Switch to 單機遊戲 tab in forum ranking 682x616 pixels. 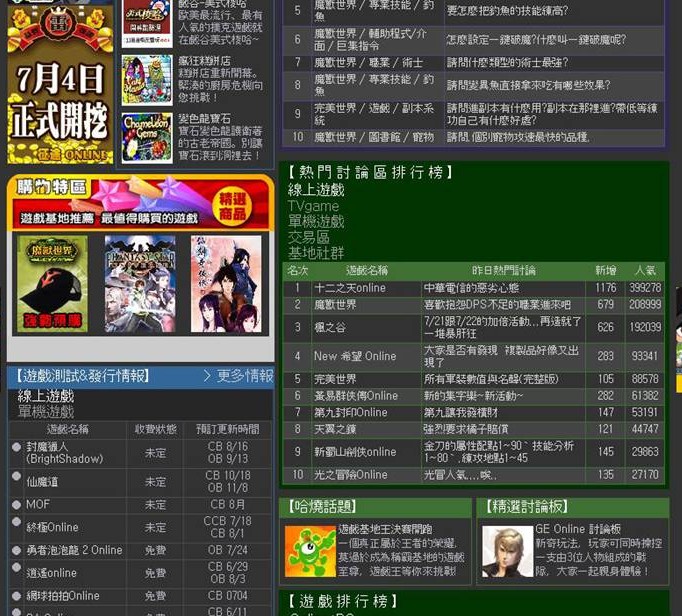316,221
